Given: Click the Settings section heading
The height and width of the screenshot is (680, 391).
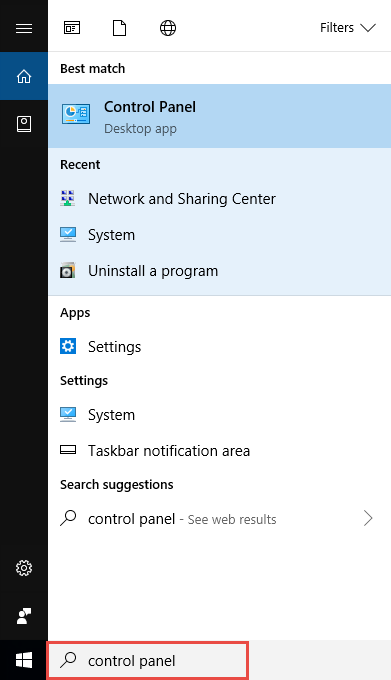Looking at the screenshot, I should [x=84, y=381].
